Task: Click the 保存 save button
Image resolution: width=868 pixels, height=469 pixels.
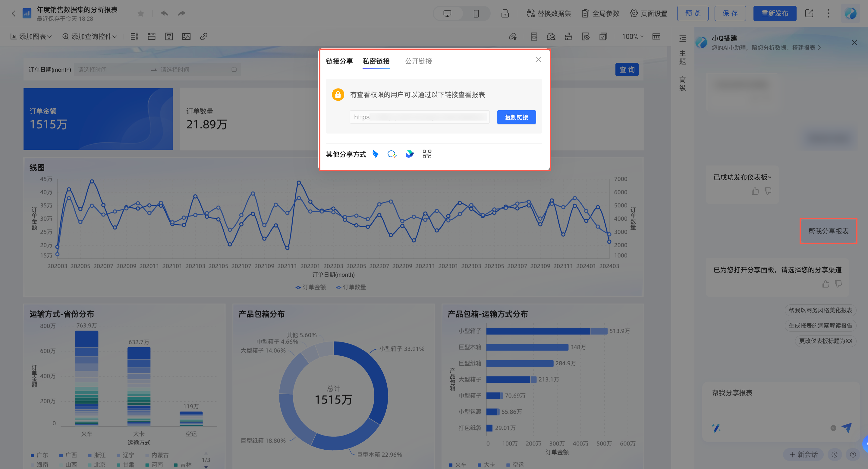Action: [730, 14]
